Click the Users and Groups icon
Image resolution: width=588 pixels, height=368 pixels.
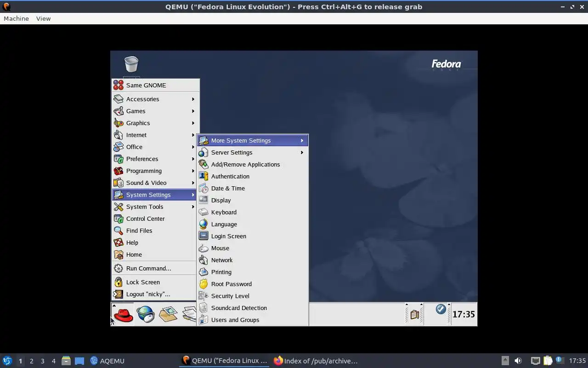coord(204,320)
